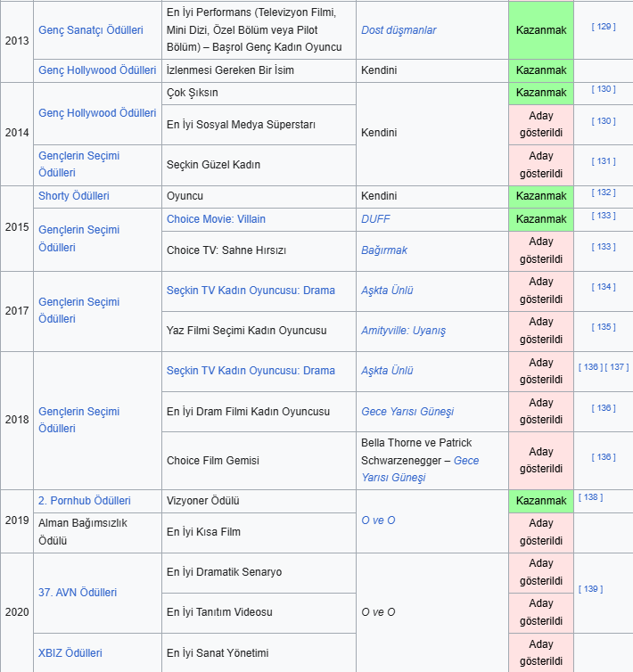
Task: Click reference footnote 131
Action: 604,161
